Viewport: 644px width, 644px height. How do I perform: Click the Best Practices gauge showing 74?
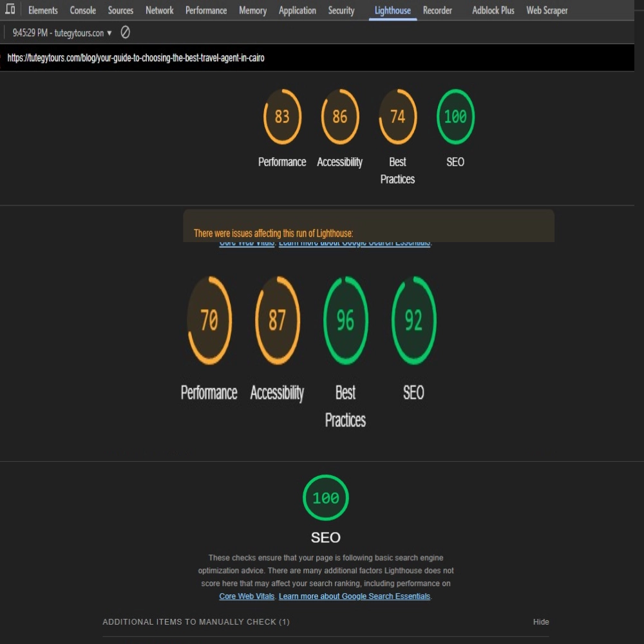click(x=397, y=117)
